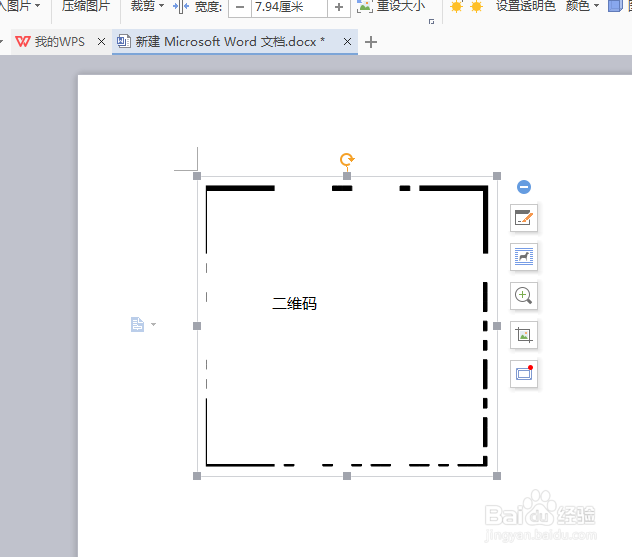The image size is (632, 557).
Task: Collapse floating toolbar with blue minus icon
Action: tap(524, 187)
